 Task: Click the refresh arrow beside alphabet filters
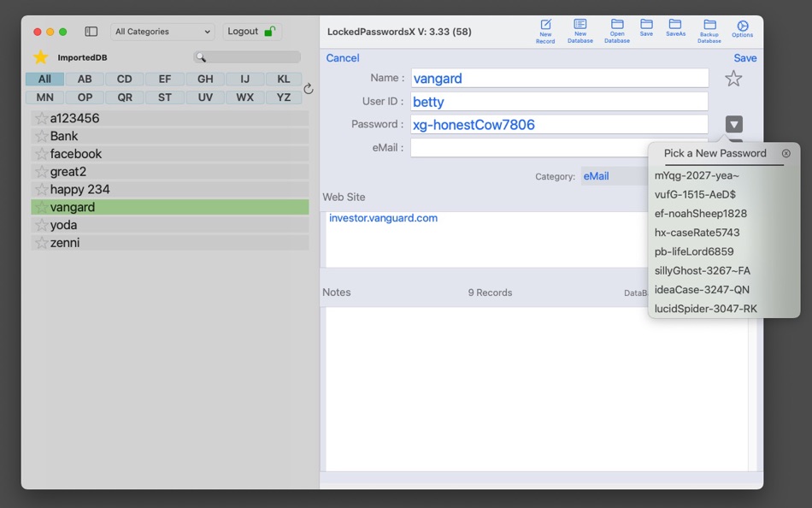click(309, 89)
